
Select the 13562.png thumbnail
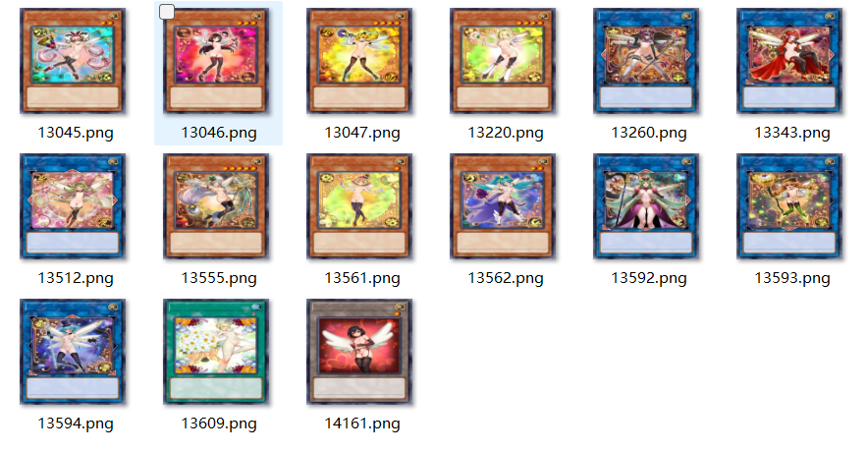[503, 206]
